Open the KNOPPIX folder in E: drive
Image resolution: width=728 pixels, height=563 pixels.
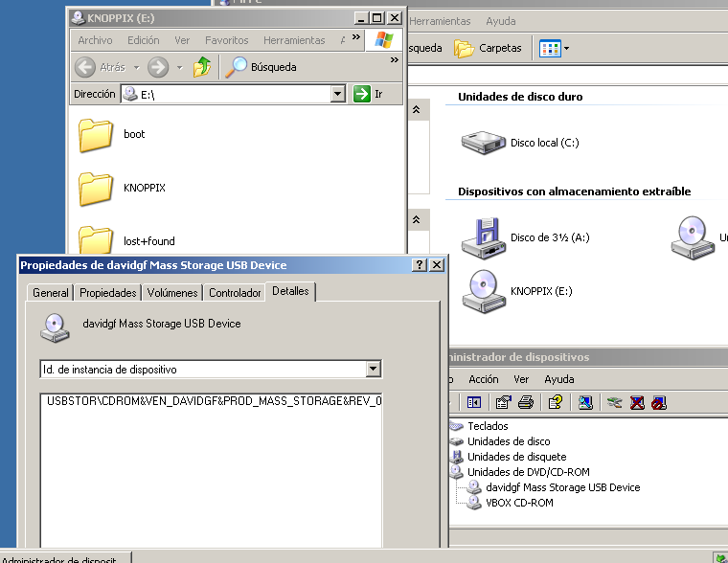pos(122,189)
